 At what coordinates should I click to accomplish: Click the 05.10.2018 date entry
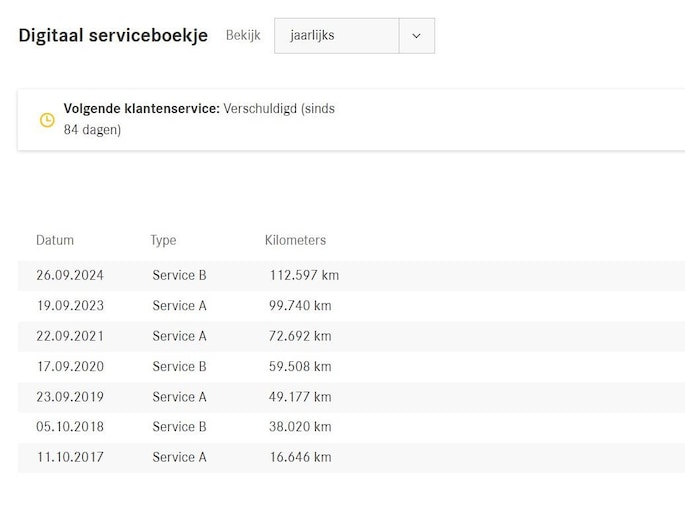click(x=70, y=427)
